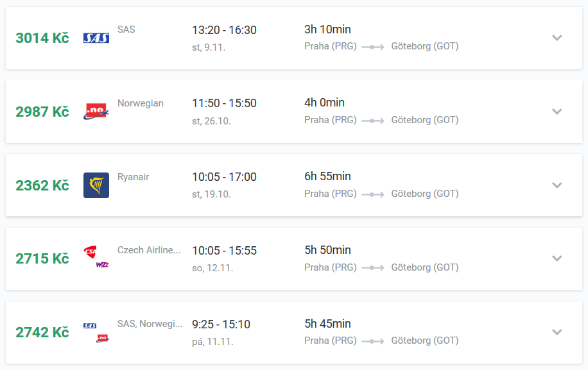Click the 5h 50min duration text

[327, 250]
